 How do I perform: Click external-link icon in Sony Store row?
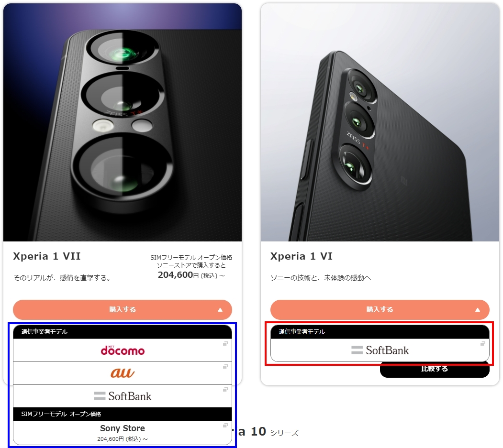(x=225, y=425)
